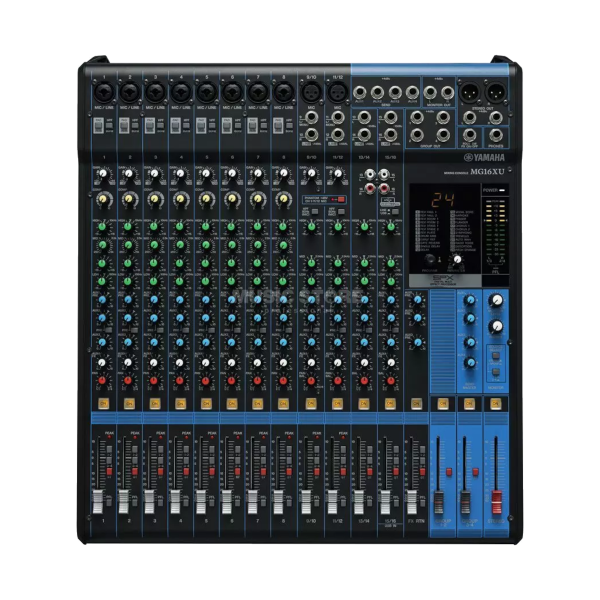Click the FX RTN AUX1 blue knob

(x=417, y=300)
